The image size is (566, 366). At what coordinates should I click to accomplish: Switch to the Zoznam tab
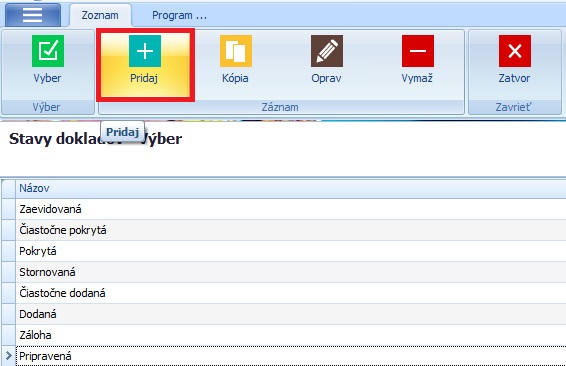point(100,16)
